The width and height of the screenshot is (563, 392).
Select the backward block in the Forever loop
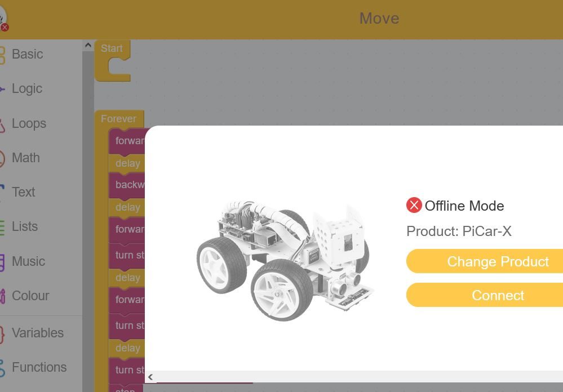coord(127,185)
